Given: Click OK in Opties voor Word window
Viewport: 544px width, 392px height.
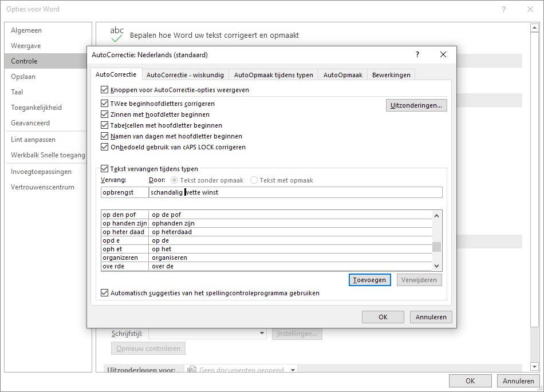Looking at the screenshot, I should coord(470,381).
